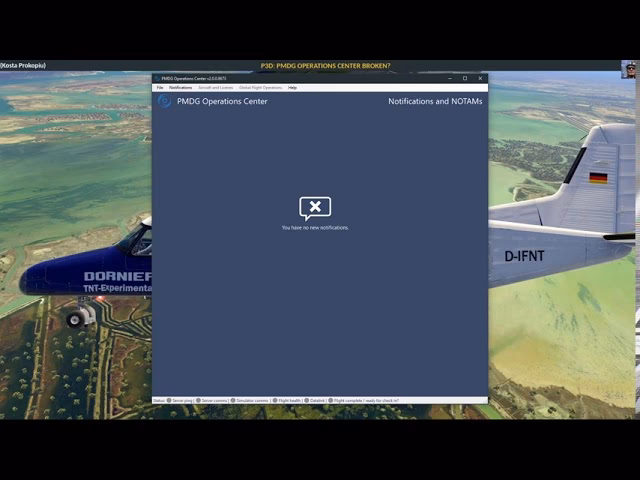Click the user avatar thumbnail
Viewport: 640px width, 480px height.
pyautogui.click(x=629, y=69)
